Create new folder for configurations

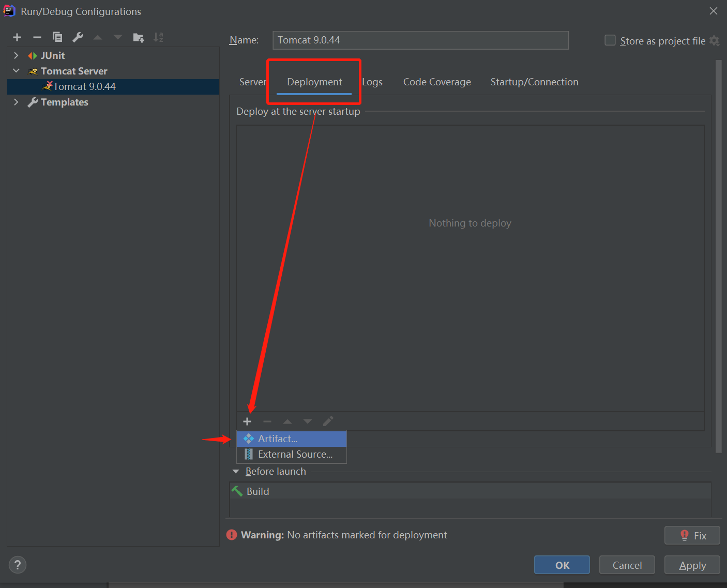[138, 37]
